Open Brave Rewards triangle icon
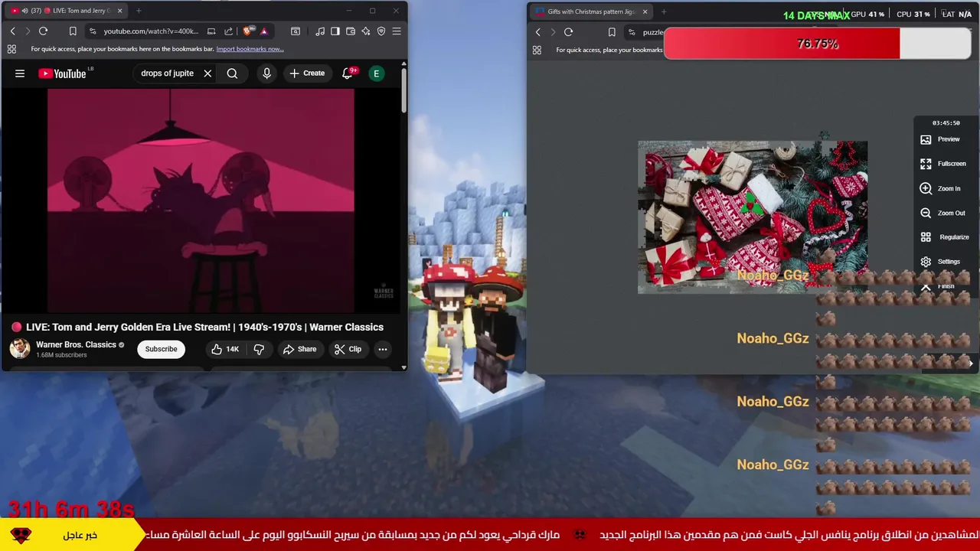 click(263, 31)
